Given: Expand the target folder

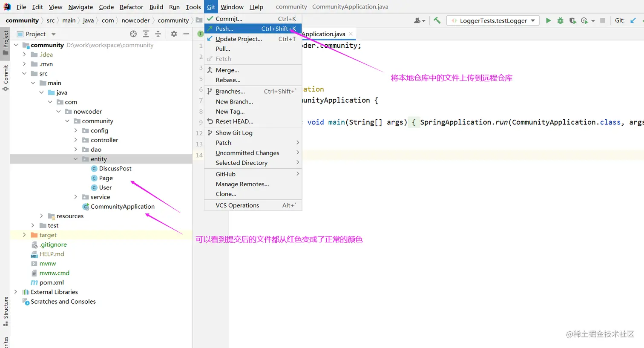Looking at the screenshot, I should pos(24,235).
